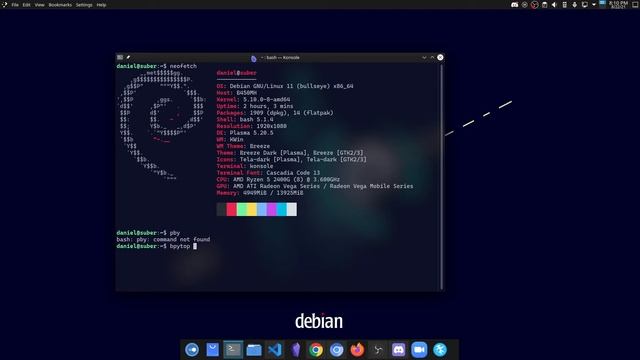Click the Konsole app icon left of File menu
The image size is (640, 360).
click(5, 4)
